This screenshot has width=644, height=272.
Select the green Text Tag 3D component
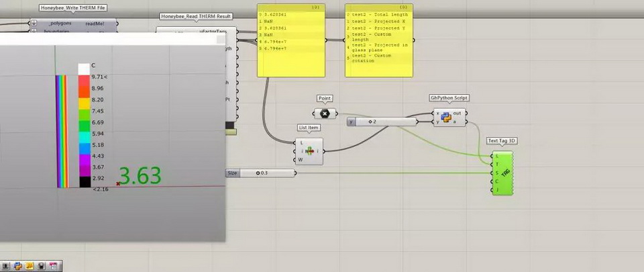coord(504,173)
